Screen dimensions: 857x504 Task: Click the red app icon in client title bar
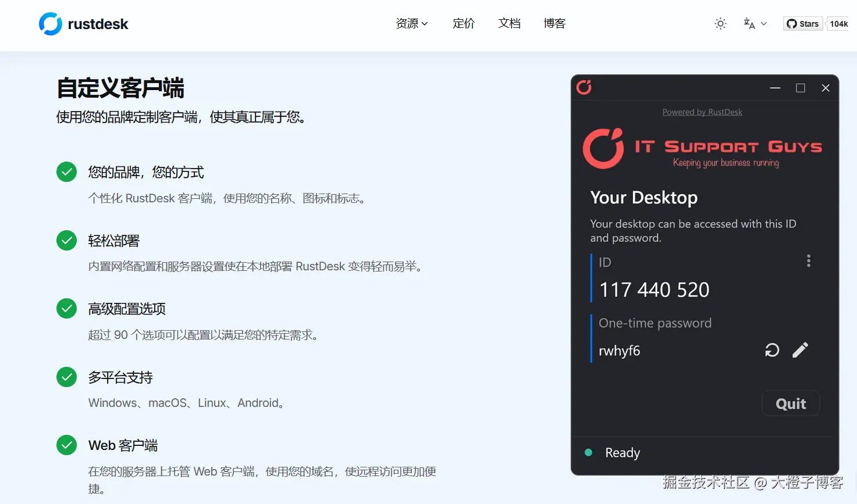click(x=584, y=87)
